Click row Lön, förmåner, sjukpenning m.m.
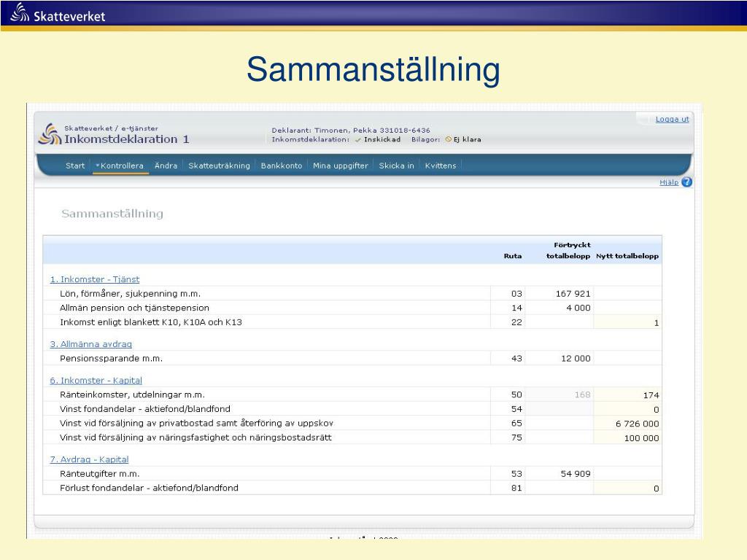747x560 pixels. click(x=352, y=294)
